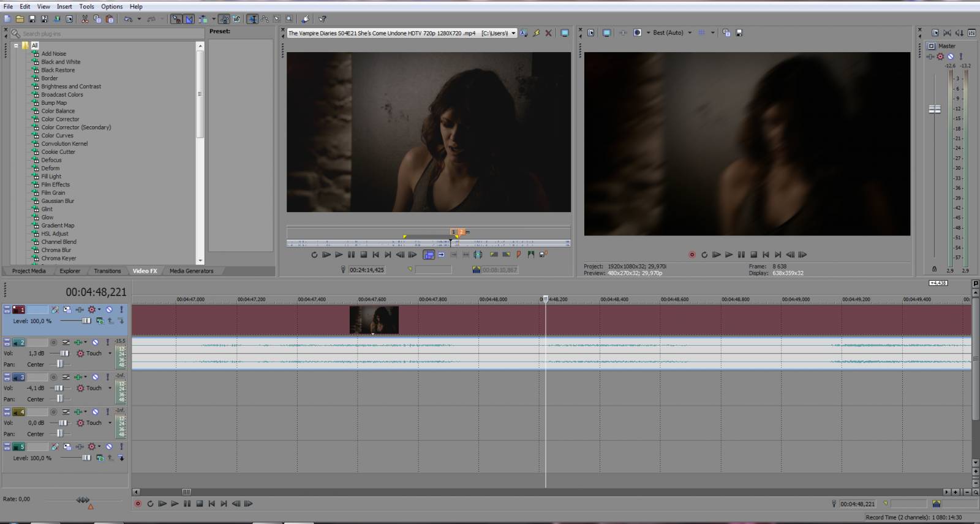Image resolution: width=980 pixels, height=524 pixels.
Task: Select Film Grain plug-in
Action: point(53,192)
